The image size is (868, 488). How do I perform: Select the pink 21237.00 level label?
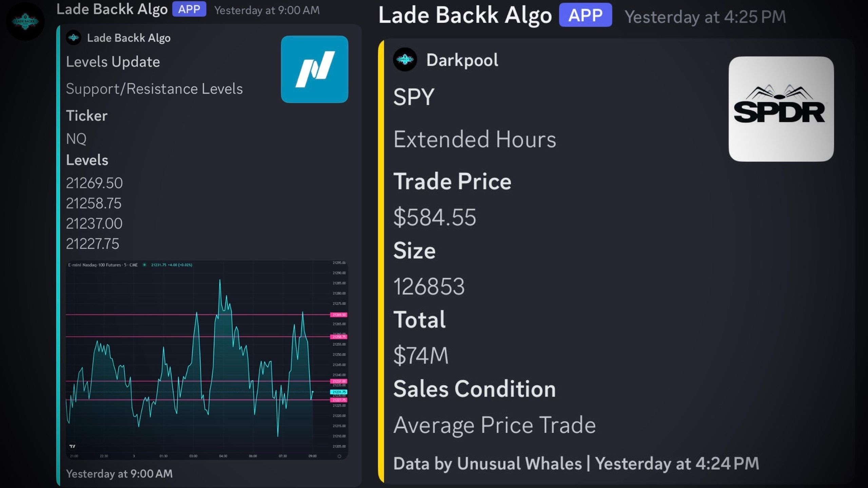click(x=339, y=381)
